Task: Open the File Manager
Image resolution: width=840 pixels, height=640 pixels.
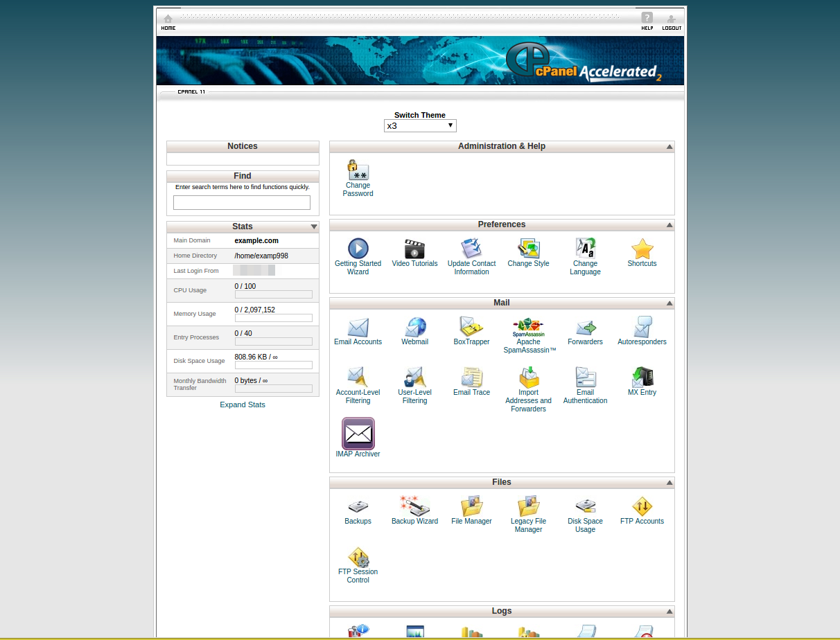Action: click(x=471, y=506)
